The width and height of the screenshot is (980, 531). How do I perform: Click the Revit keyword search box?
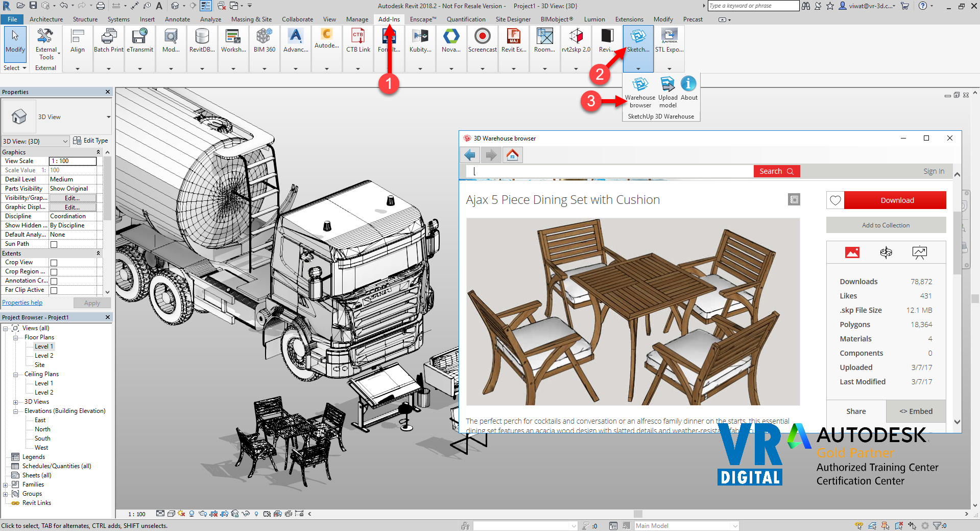click(753, 6)
